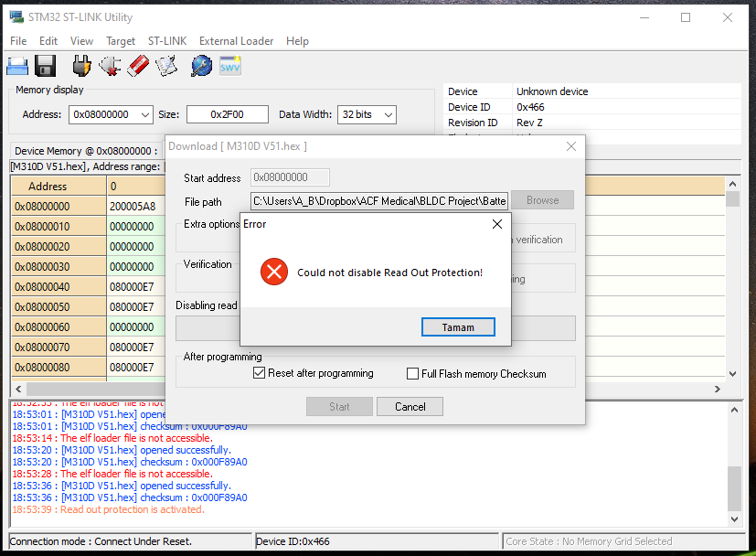Click the horizontal scrollbar right arrow
This screenshot has width=756, height=556.
pyautogui.click(x=718, y=389)
